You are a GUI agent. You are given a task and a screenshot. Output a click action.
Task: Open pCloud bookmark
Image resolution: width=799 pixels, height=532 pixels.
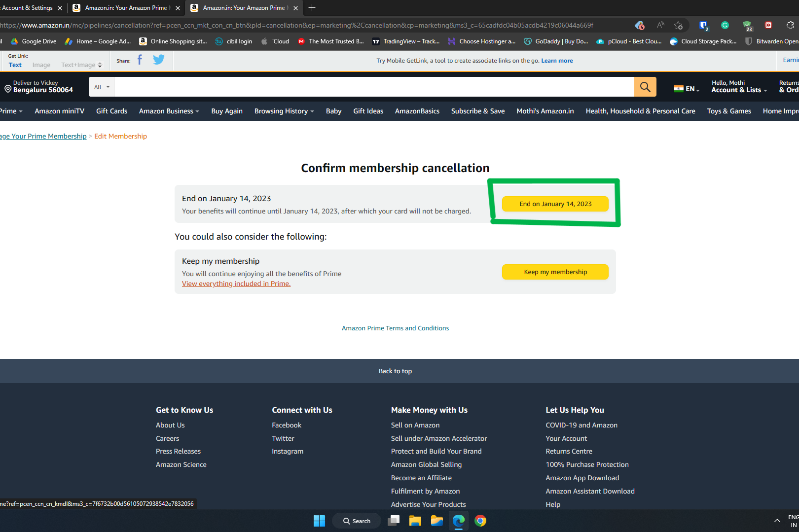coord(629,41)
